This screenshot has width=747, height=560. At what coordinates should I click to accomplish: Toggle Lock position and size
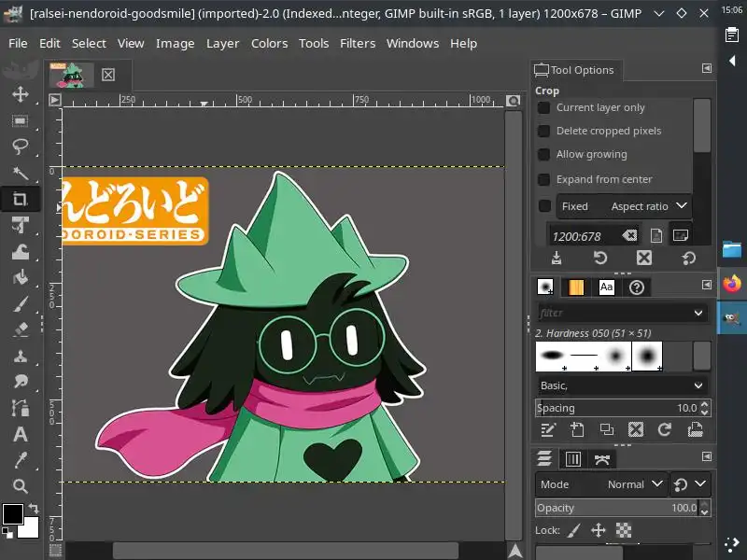coord(599,530)
